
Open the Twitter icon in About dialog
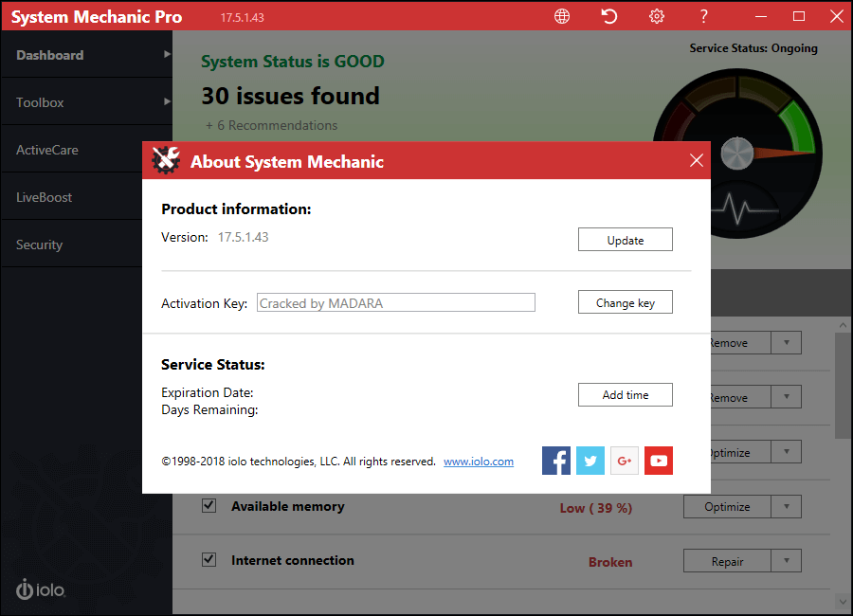click(590, 461)
